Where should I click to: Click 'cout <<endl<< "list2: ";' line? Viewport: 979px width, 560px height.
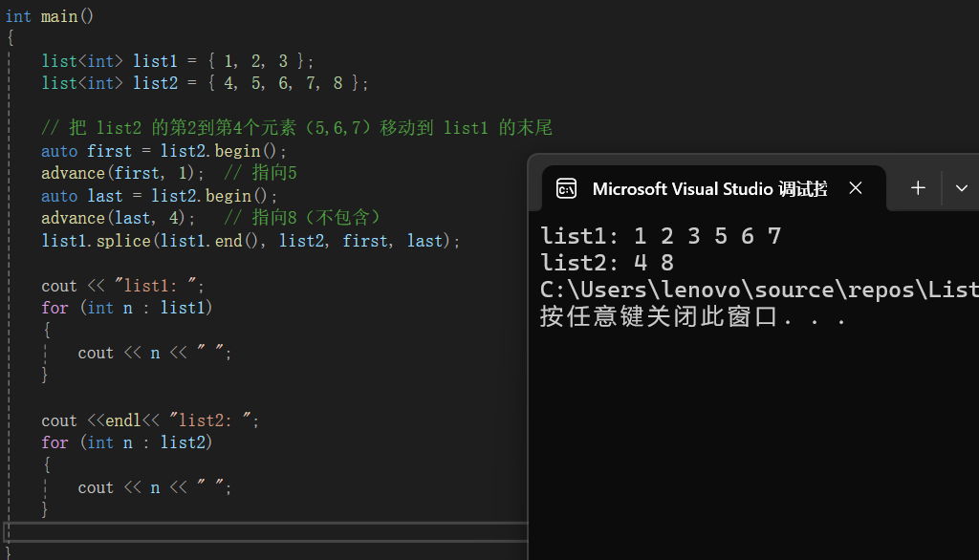[150, 420]
